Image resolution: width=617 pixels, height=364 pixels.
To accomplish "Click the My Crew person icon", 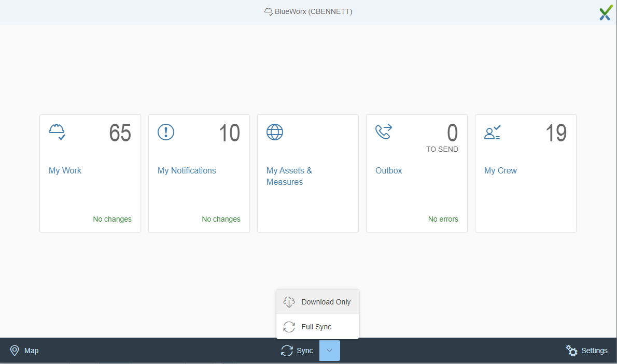I will (x=492, y=133).
